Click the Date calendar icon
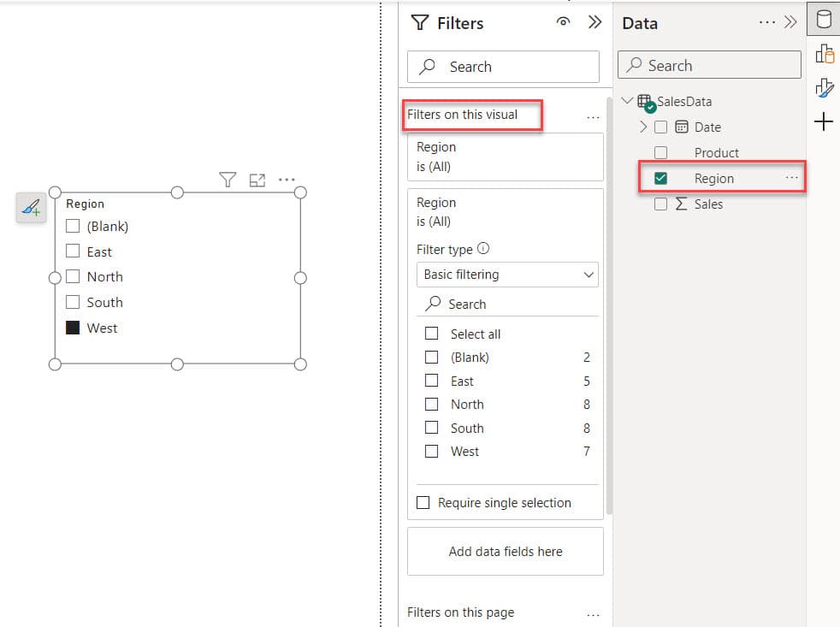 682,127
